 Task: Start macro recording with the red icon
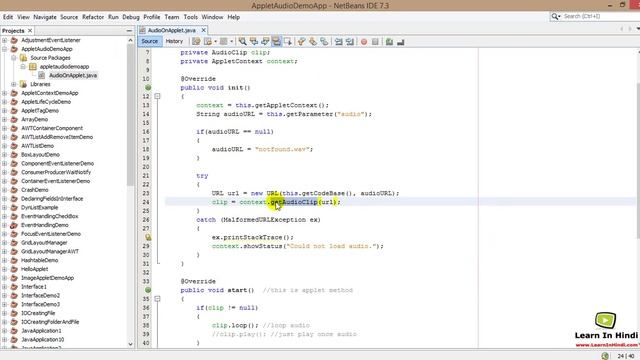[x=364, y=41]
